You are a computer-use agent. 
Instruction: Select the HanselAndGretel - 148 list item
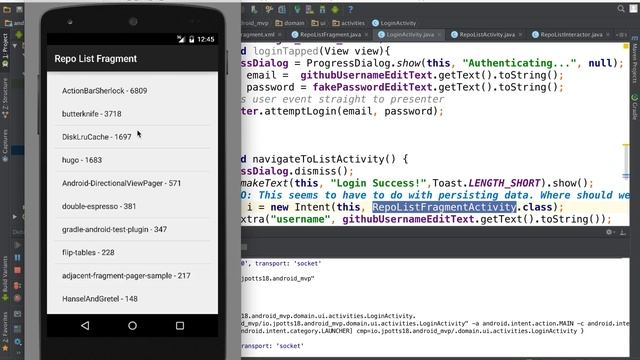tap(132, 299)
